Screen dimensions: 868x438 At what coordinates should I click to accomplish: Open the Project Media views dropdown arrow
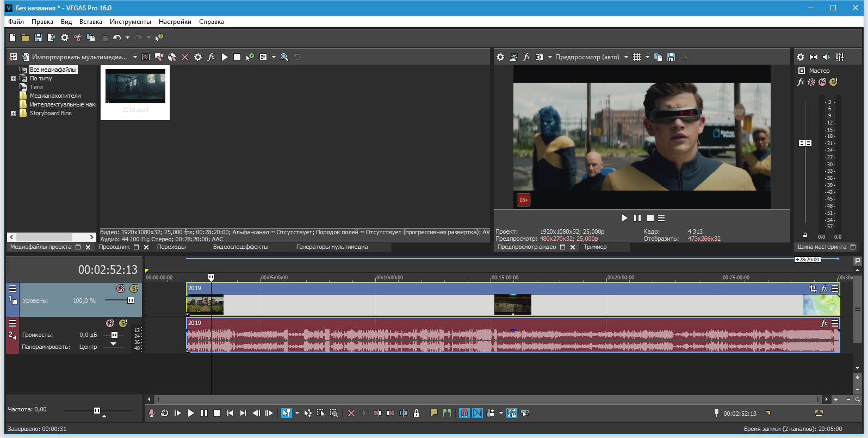pyautogui.click(x=274, y=57)
